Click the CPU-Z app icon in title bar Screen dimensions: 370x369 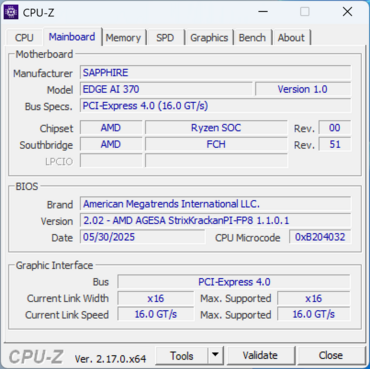(x=11, y=12)
